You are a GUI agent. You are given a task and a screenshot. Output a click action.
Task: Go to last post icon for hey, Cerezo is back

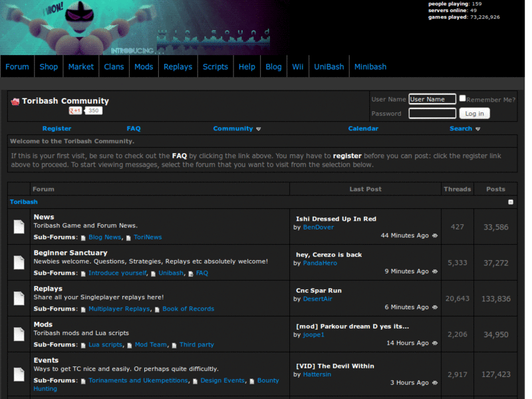tap(435, 271)
